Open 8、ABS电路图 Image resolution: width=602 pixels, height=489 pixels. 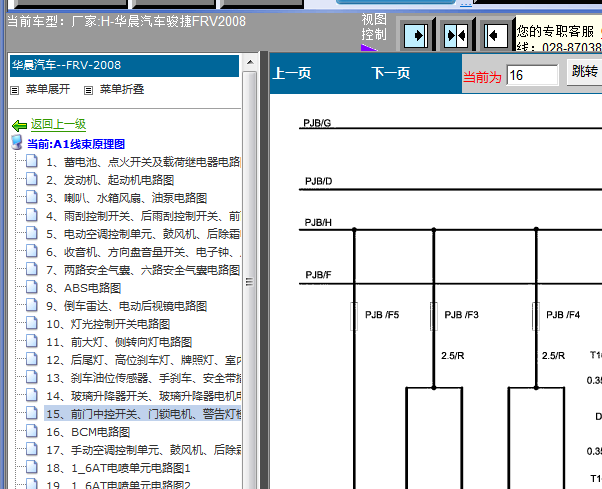[84, 288]
